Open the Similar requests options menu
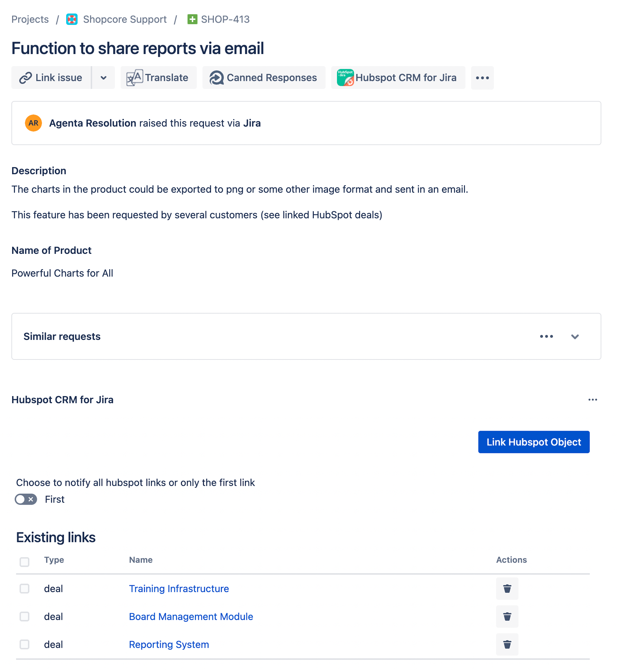 (x=546, y=336)
